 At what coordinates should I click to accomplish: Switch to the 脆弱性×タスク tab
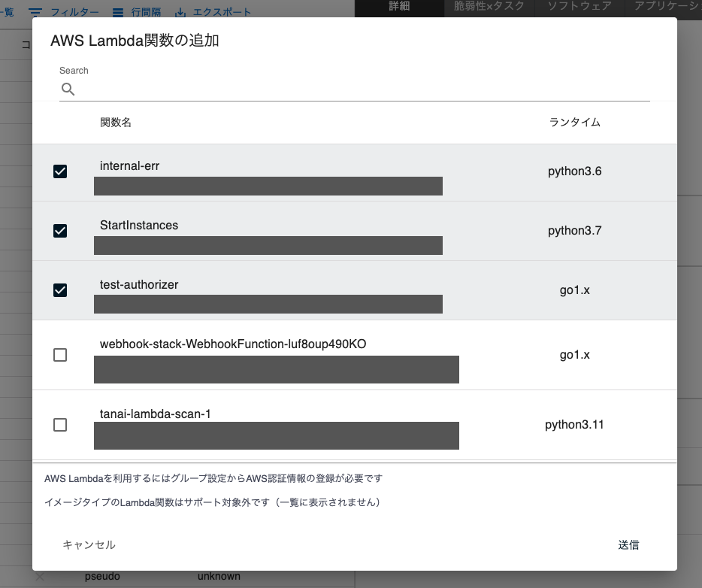(489, 6)
